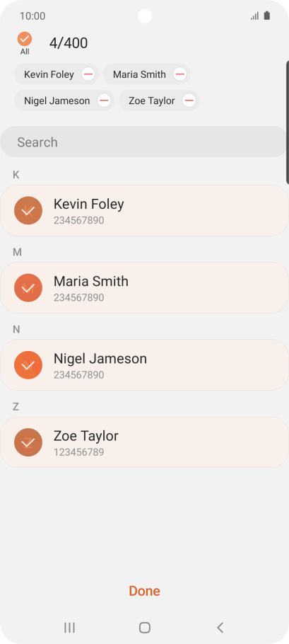Tap the home navigation icon
The width and height of the screenshot is (289, 644).
click(145, 627)
